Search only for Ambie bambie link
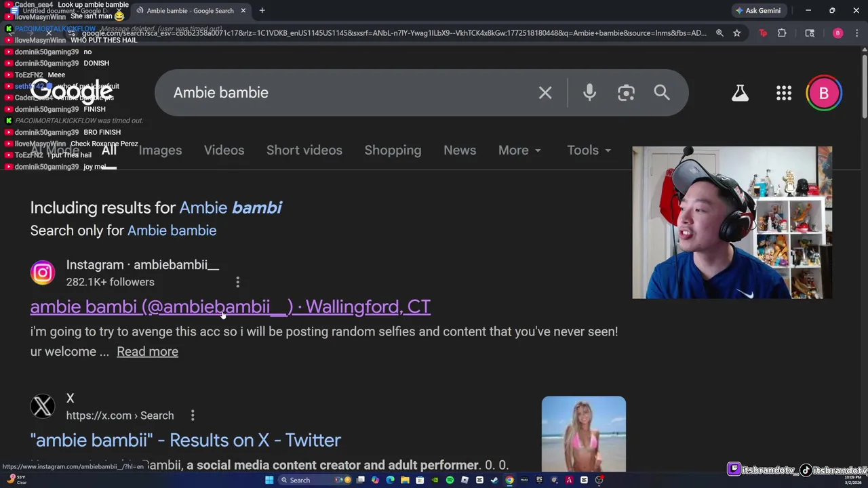868x488 pixels. point(172,230)
